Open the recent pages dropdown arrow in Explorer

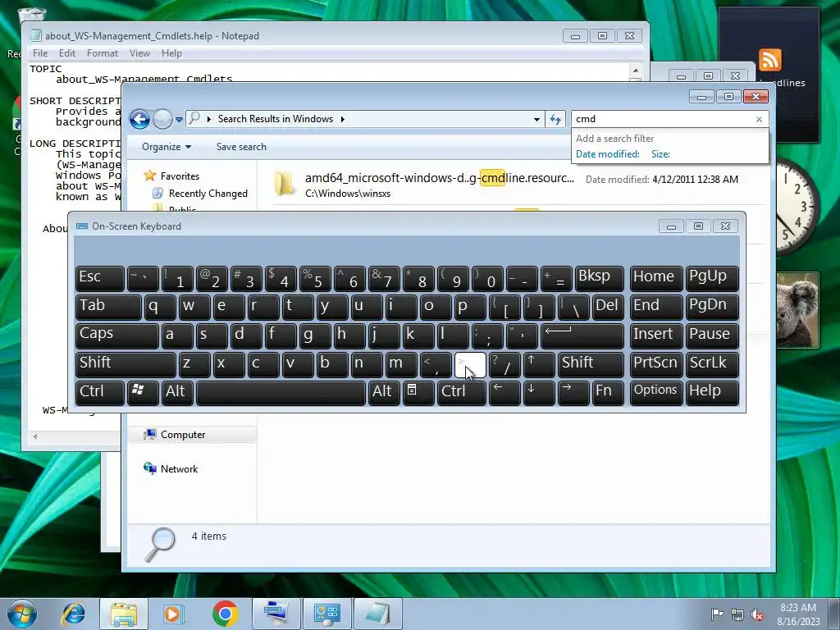pyautogui.click(x=179, y=120)
